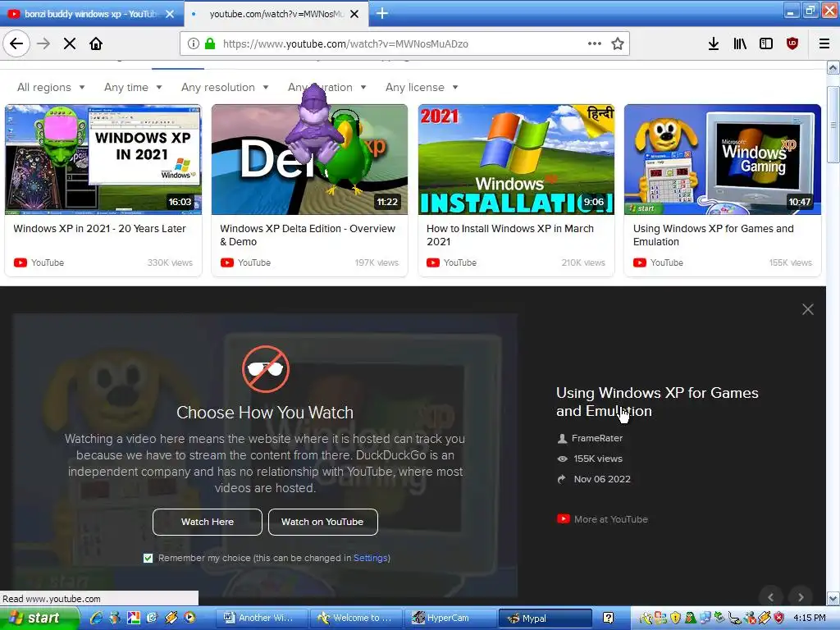Image resolution: width=840 pixels, height=630 pixels.
Task: Click the Watch on YouTube button
Action: pyautogui.click(x=322, y=522)
